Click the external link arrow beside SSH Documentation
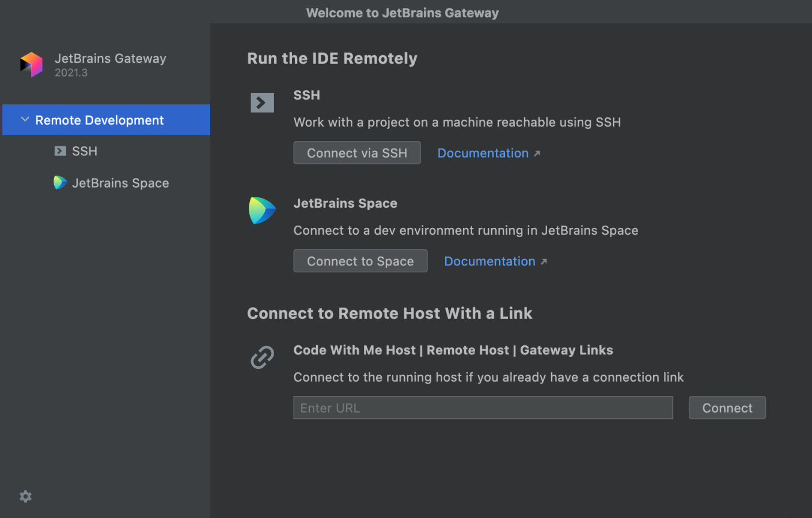The height and width of the screenshot is (518, 812). pyautogui.click(x=537, y=153)
